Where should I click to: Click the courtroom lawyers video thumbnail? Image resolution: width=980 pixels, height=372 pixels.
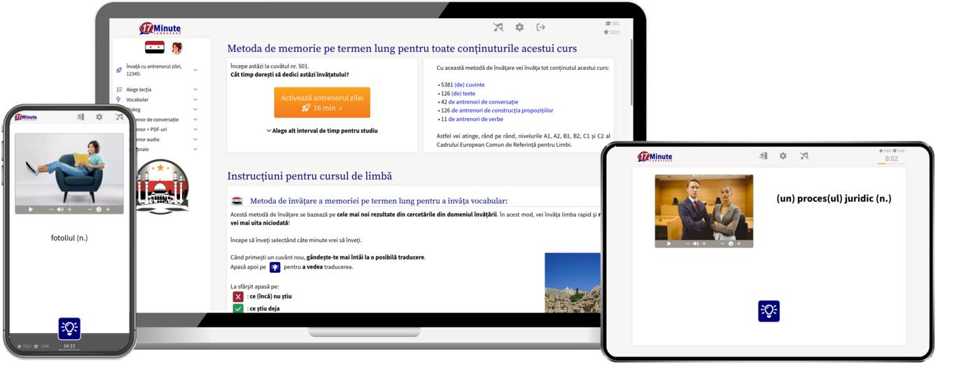[703, 206]
